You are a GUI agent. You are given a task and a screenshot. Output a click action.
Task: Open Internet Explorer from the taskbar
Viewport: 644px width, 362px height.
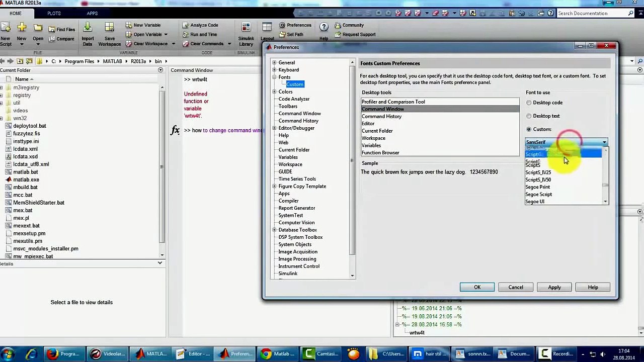(31, 354)
